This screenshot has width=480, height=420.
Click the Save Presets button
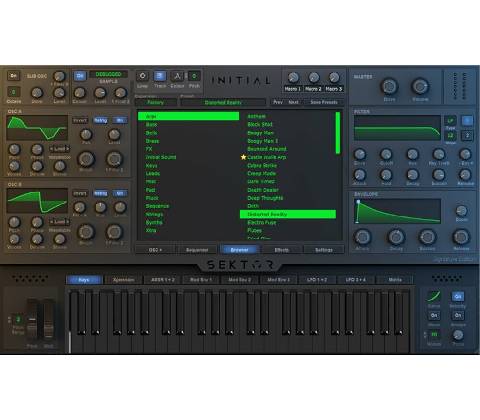pyautogui.click(x=324, y=102)
